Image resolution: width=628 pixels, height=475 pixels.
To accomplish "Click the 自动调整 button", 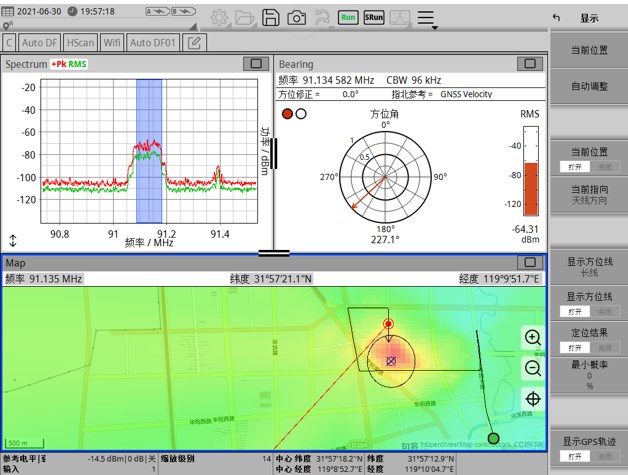I will pyautogui.click(x=588, y=87).
